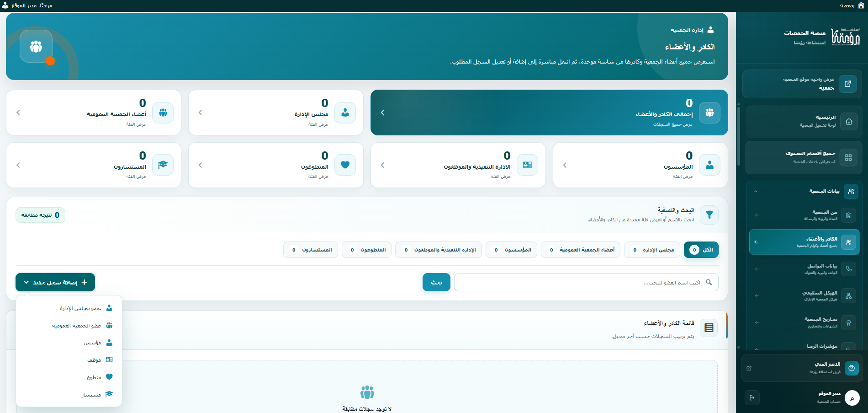Click the مدير الموقع avatar circle

coord(852,398)
